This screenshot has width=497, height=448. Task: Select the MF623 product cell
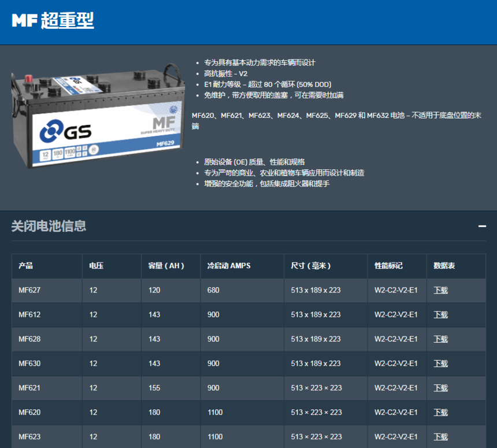coord(47,436)
